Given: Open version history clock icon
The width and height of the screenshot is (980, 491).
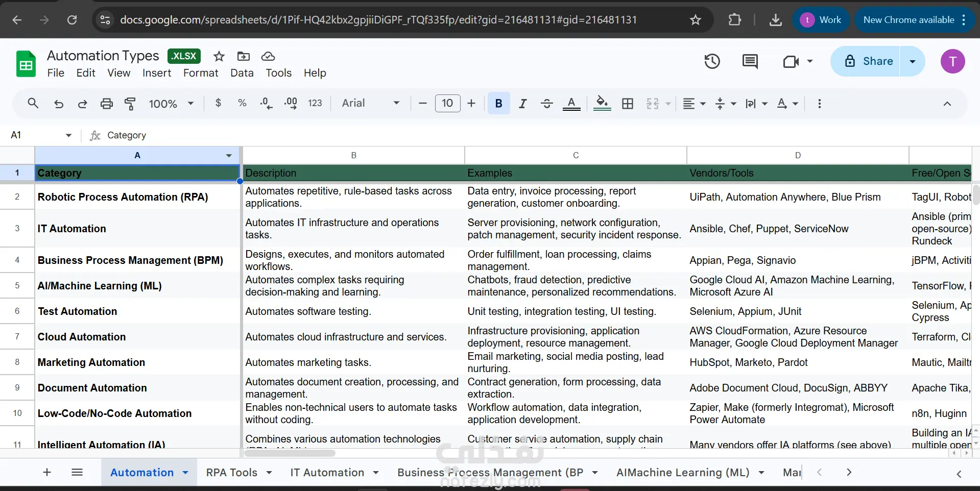Looking at the screenshot, I should [712, 61].
